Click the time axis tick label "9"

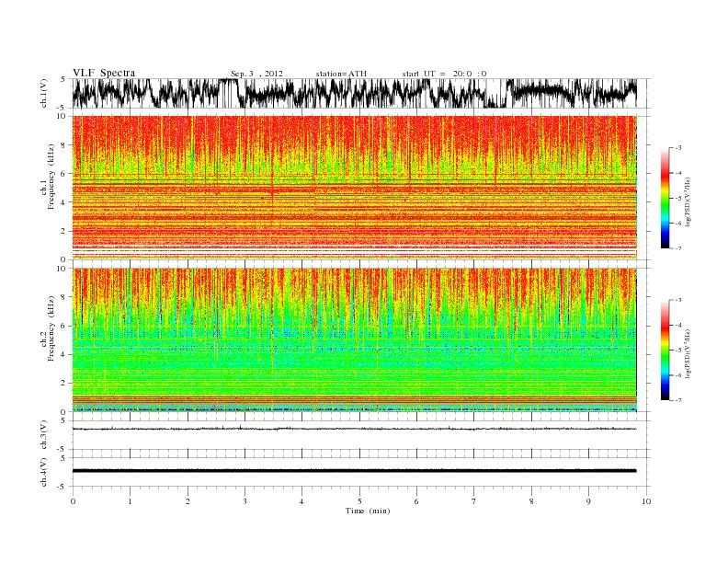pyautogui.click(x=588, y=501)
